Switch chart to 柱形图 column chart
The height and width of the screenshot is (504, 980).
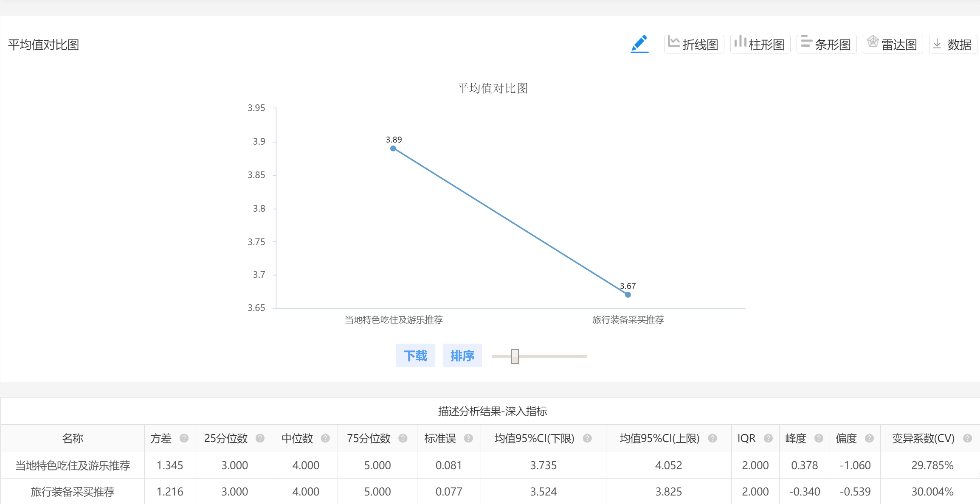pos(760,44)
